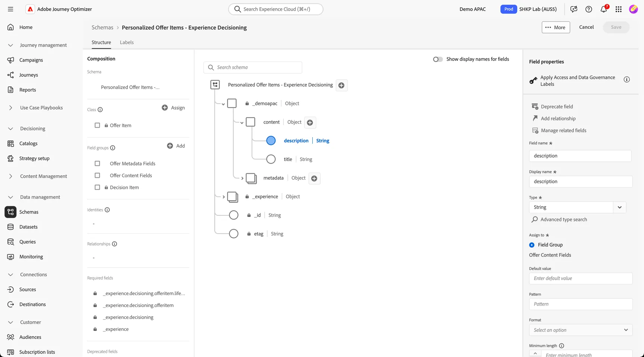Click info icon beside Access Governance Labels
644x357 pixels.
[x=627, y=79]
